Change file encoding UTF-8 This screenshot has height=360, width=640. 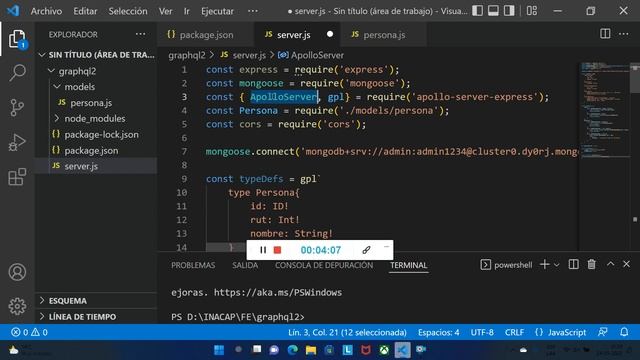pyautogui.click(x=482, y=332)
